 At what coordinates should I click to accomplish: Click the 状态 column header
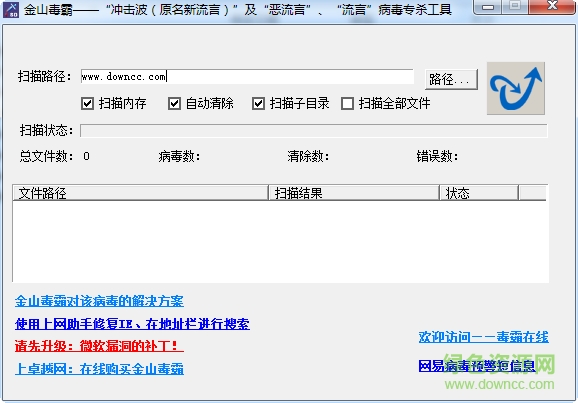479,193
